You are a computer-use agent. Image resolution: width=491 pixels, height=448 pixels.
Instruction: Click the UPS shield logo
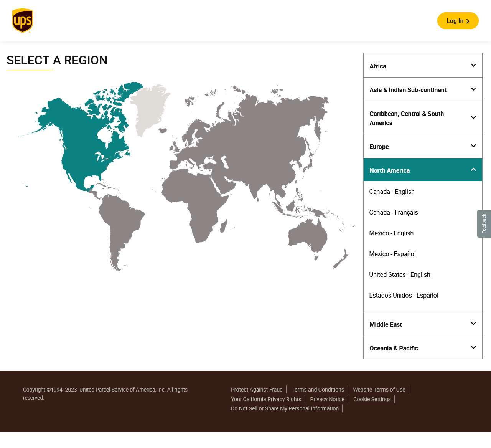click(23, 21)
